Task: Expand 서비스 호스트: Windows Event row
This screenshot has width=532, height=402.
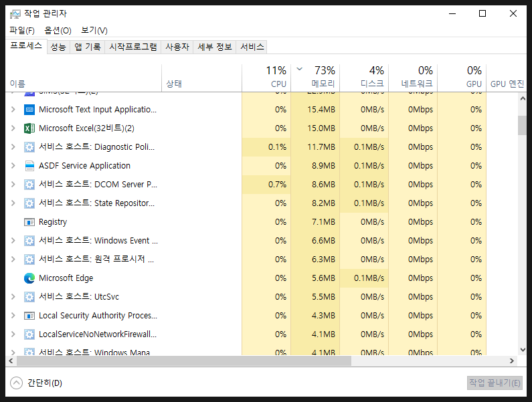Action: pos(13,241)
